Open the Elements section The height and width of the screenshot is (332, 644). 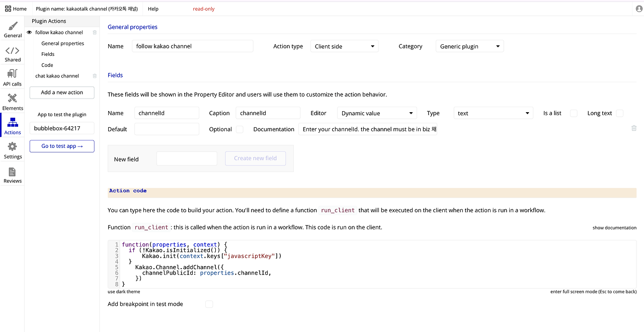click(13, 103)
